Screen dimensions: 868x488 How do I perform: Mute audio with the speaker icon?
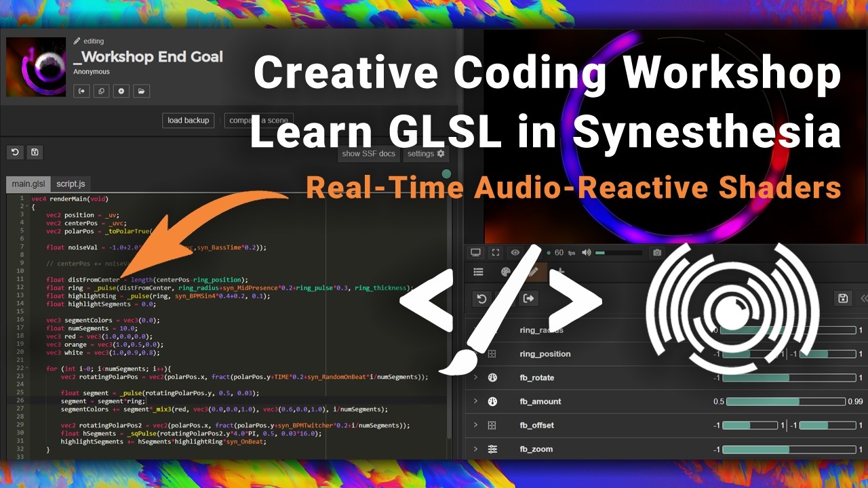click(587, 253)
